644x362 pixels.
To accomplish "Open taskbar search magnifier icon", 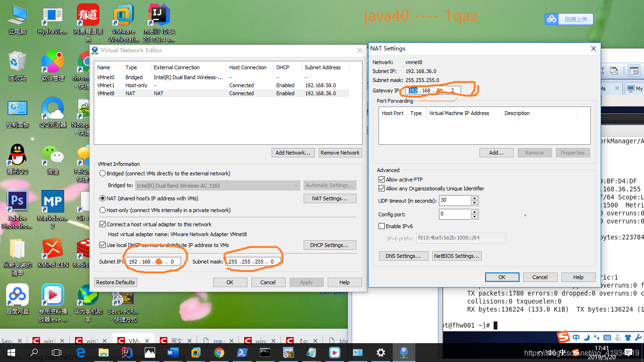I will tap(34, 352).
